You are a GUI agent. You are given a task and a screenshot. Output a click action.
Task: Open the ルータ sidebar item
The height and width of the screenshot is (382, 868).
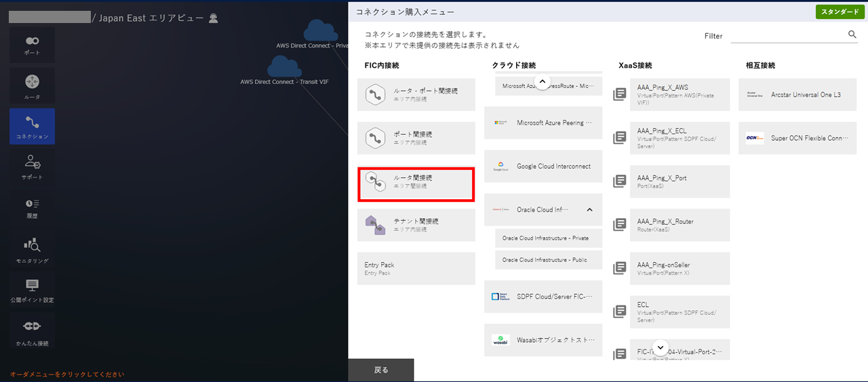click(32, 86)
